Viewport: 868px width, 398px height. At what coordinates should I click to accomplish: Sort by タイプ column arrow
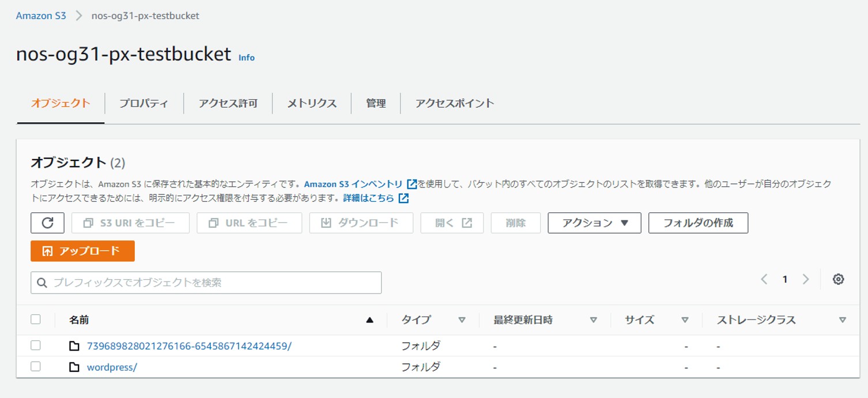pyautogui.click(x=462, y=320)
